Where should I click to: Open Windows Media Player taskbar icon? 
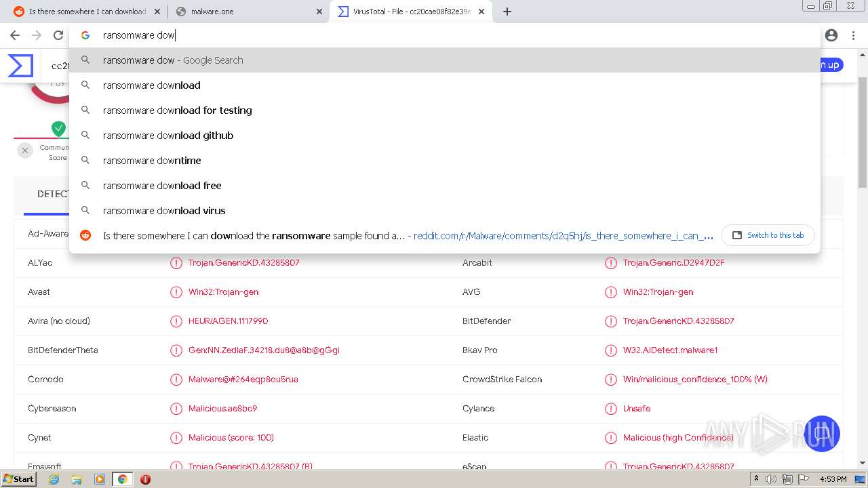coord(100,479)
